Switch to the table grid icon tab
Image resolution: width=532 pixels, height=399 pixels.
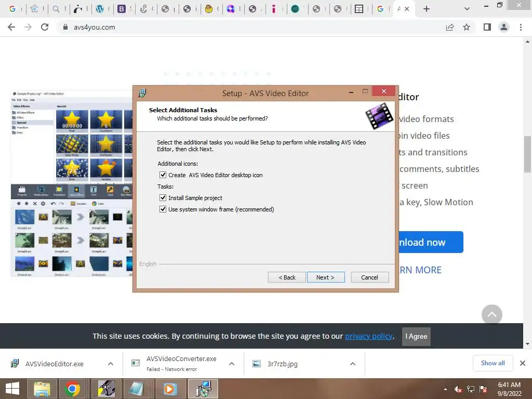pyautogui.click(x=359, y=9)
